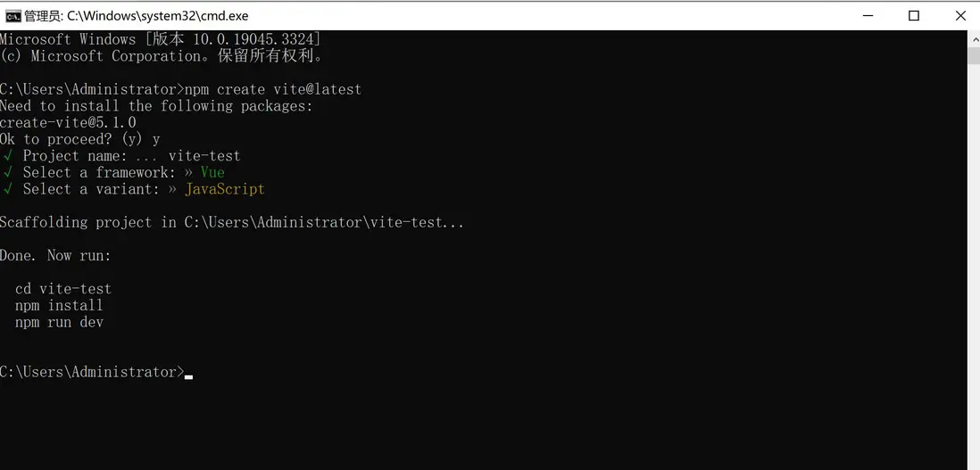Click the "npm run dev" line
This screenshot has height=470, width=980.
tap(59, 322)
